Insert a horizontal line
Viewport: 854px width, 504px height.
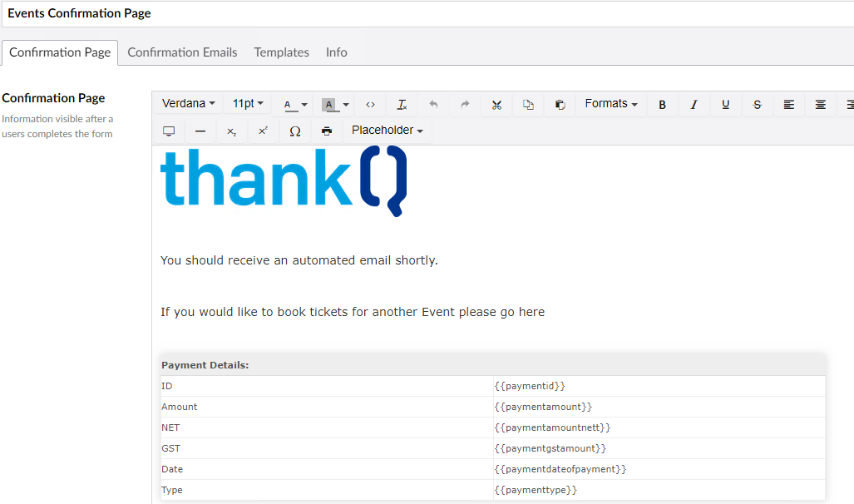200,131
